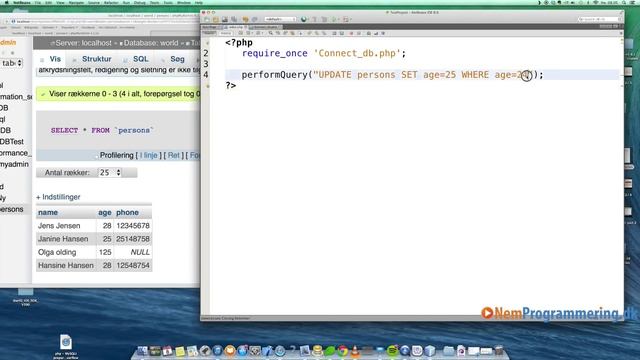Open the Struktur tab in phpMyAdmin
Viewport: 640px width, 360px height.
[x=93, y=59]
